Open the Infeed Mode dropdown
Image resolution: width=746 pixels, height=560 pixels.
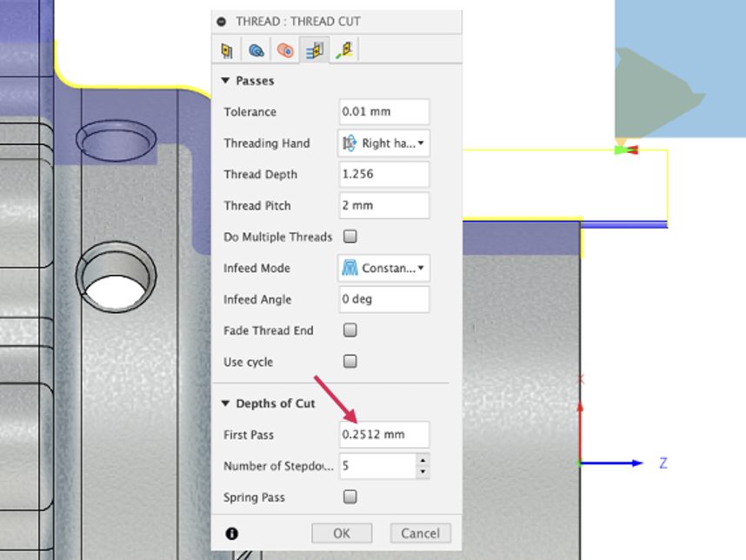pos(384,269)
